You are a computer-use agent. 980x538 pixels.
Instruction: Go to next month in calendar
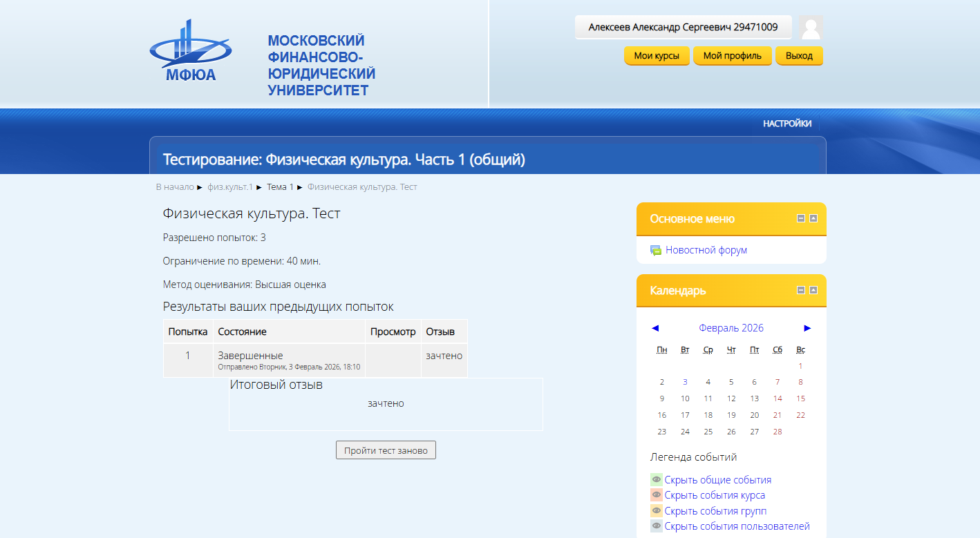[807, 328]
